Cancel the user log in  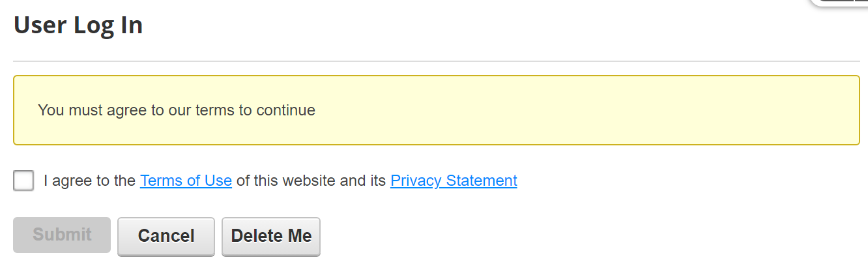pyautogui.click(x=166, y=236)
